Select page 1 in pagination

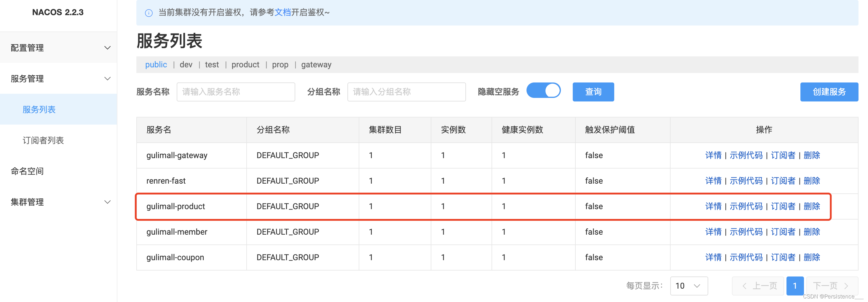coord(795,286)
